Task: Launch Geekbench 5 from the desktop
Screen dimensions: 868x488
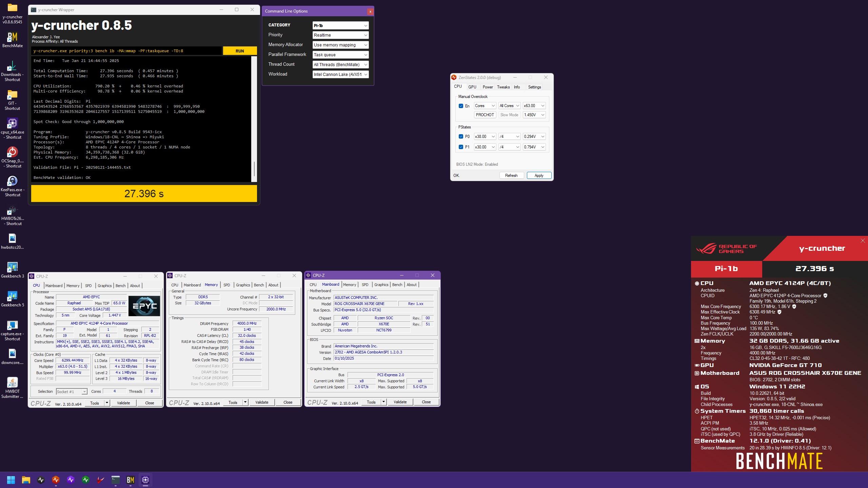Action: 12,299
